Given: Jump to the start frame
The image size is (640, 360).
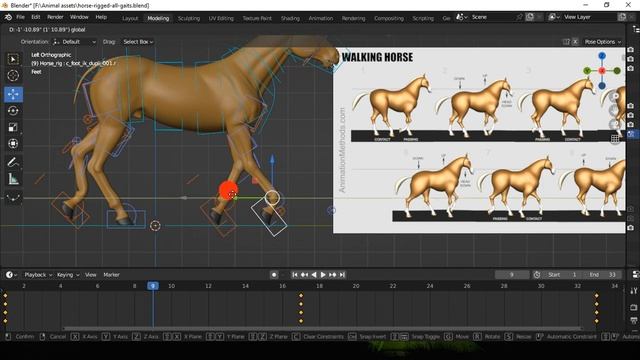Looking at the screenshot, I should [x=295, y=275].
